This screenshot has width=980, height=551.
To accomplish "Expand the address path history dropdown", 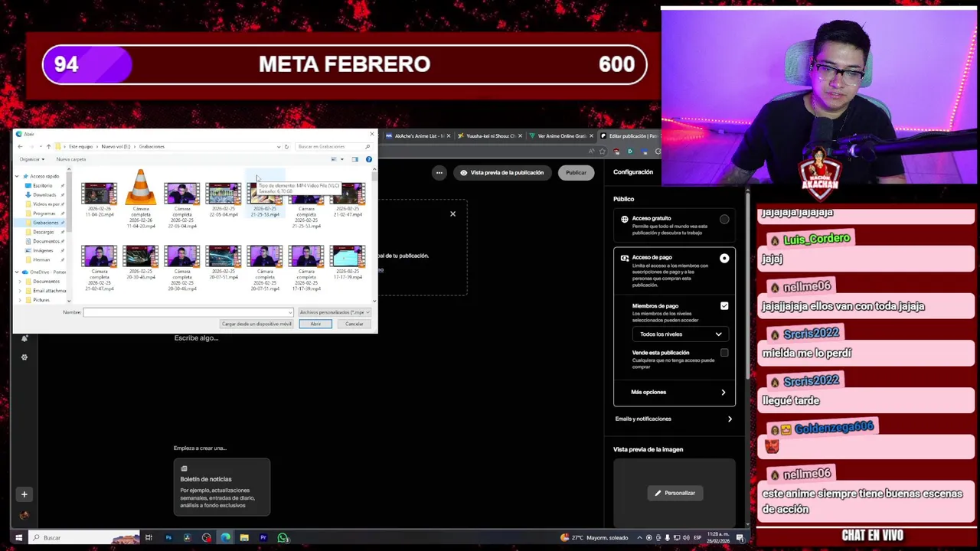I will pos(279,146).
